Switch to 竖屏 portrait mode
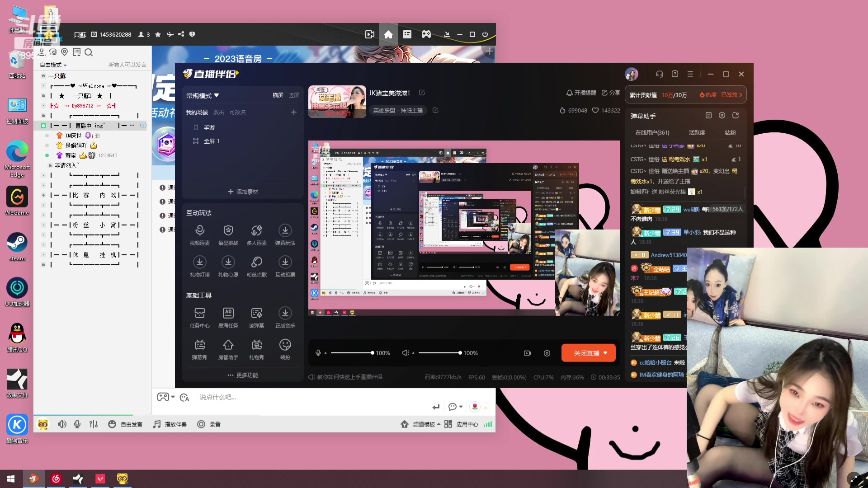Image resolution: width=868 pixels, height=488 pixels. (294, 95)
